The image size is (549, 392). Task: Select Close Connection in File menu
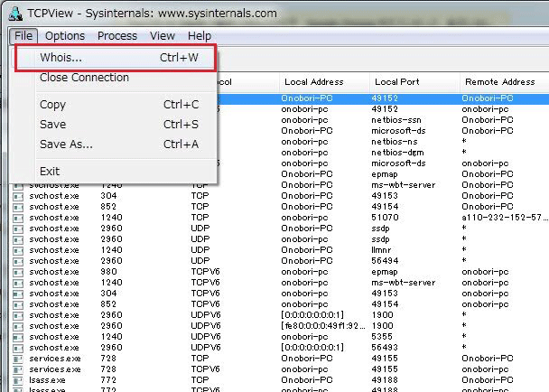[x=116, y=78]
